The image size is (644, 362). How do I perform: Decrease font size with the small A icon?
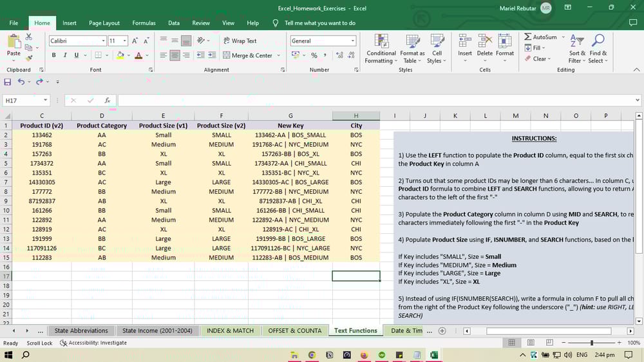pyautogui.click(x=146, y=41)
